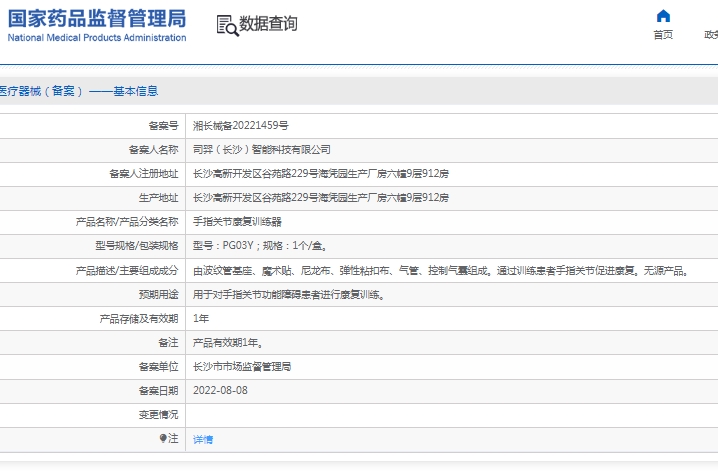Select the 医疗器械（备案）基本信息 heading
The height and width of the screenshot is (471, 718).
tap(79, 91)
